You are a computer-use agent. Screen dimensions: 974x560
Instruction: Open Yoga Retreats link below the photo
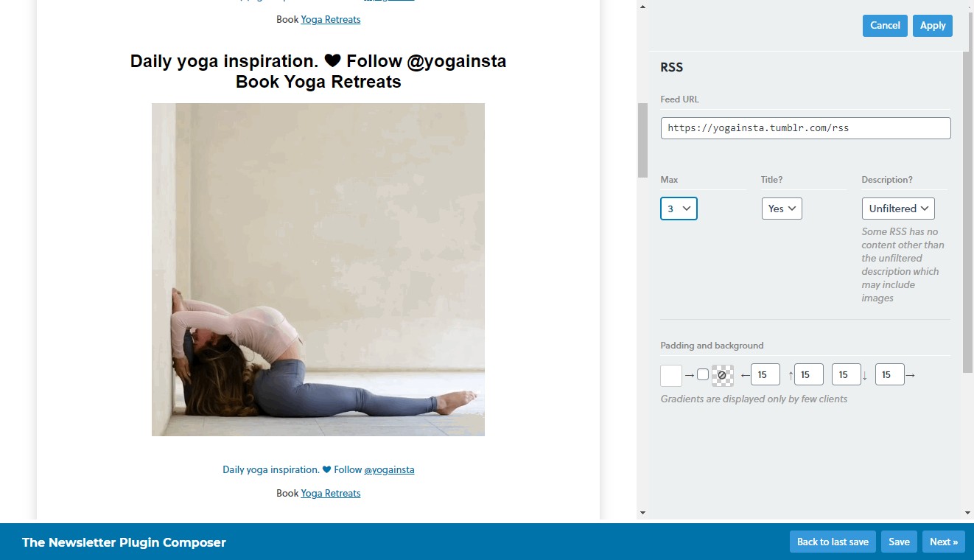pos(331,493)
